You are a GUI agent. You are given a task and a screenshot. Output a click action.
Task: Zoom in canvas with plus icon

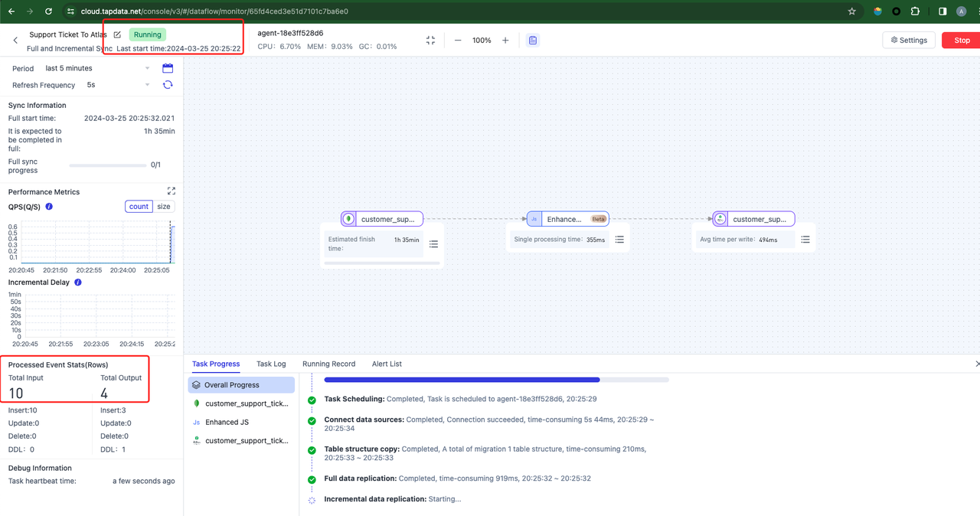tap(505, 40)
